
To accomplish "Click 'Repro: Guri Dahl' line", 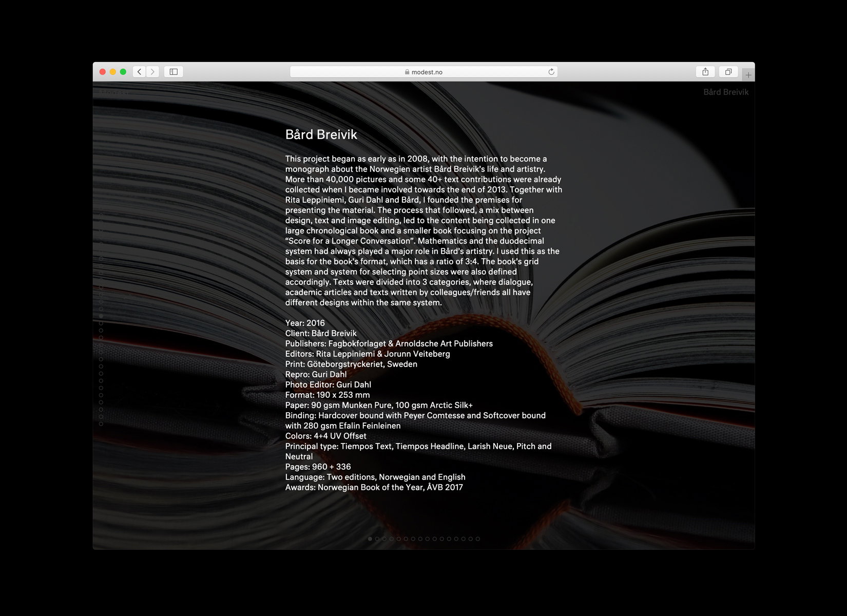I will click(x=316, y=374).
